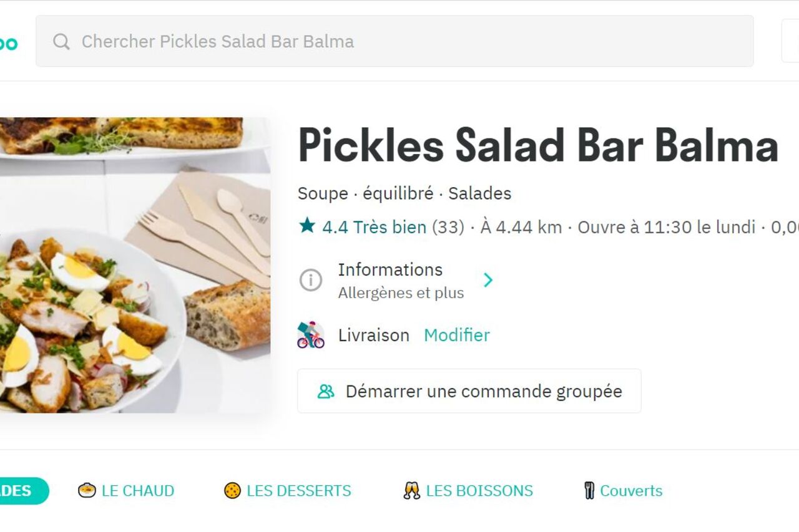Click the star rating icon
The image size is (799, 532).
click(x=306, y=226)
